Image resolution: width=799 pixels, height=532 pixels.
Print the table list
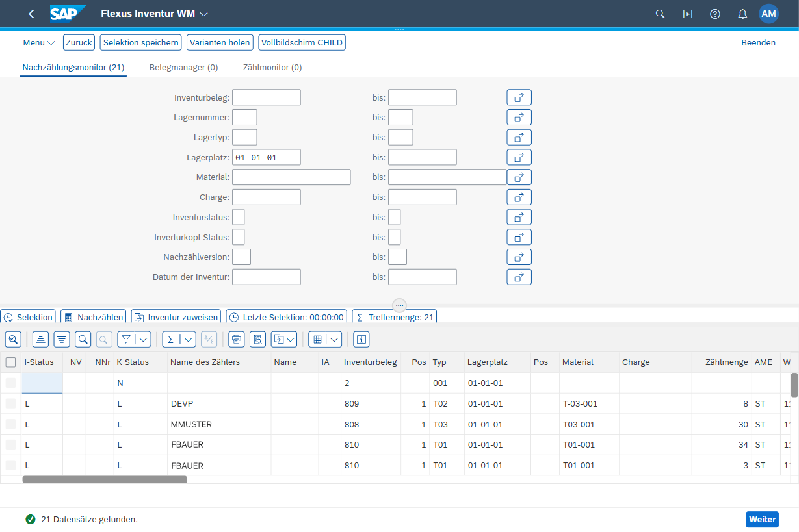[237, 339]
